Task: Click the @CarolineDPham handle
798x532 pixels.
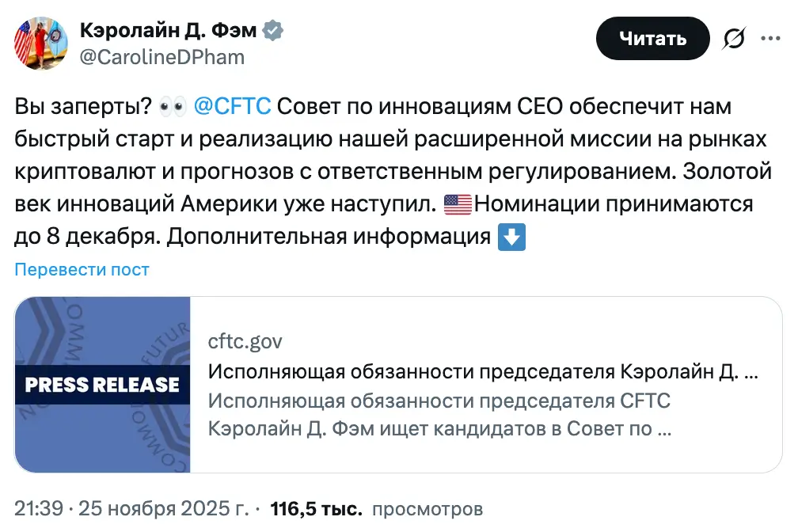Action: (x=161, y=57)
